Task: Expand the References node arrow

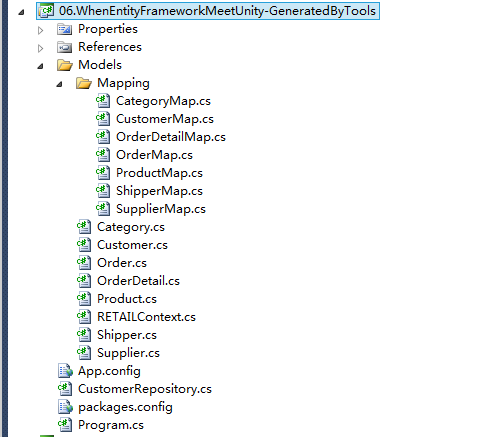Action: 40,48
